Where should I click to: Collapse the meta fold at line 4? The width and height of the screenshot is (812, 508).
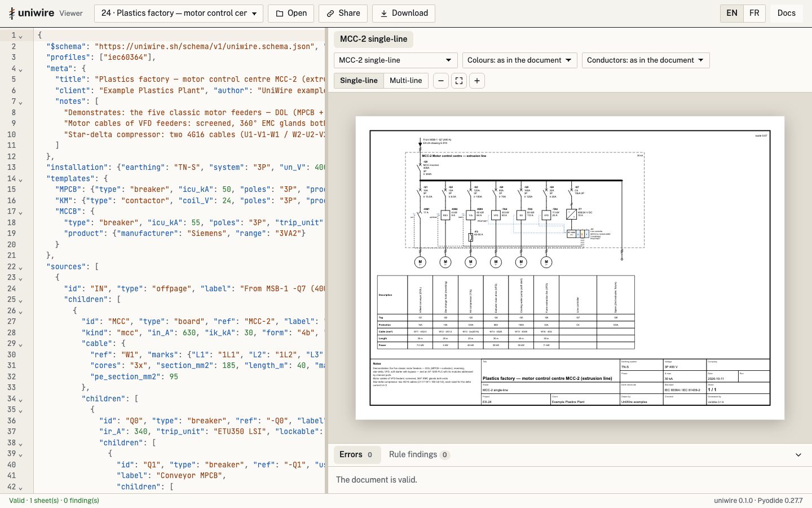[x=21, y=70]
